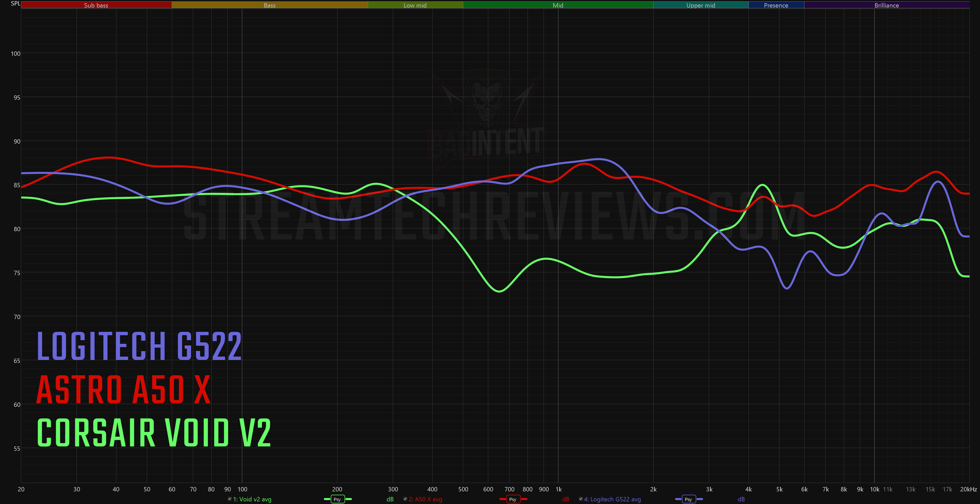
Task: Click the red Psy smoothing button
Action: coord(513,499)
